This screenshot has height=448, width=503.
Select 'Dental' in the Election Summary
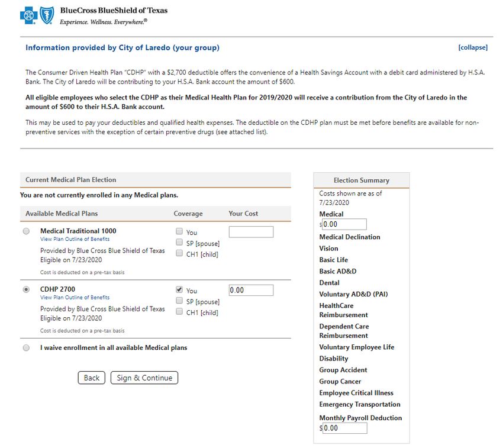[329, 283]
